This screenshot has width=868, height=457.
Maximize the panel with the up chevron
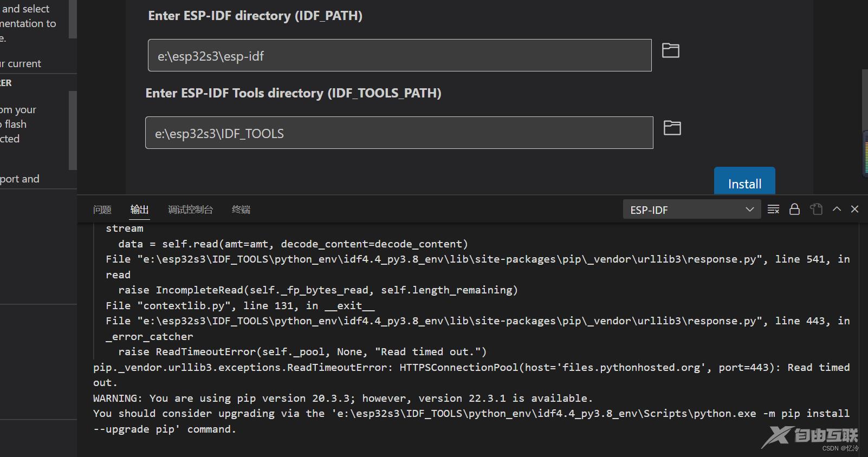click(x=837, y=209)
